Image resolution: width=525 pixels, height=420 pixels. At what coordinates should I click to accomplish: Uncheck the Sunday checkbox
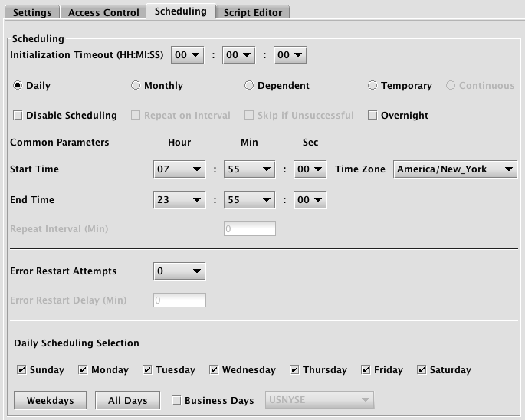21,370
